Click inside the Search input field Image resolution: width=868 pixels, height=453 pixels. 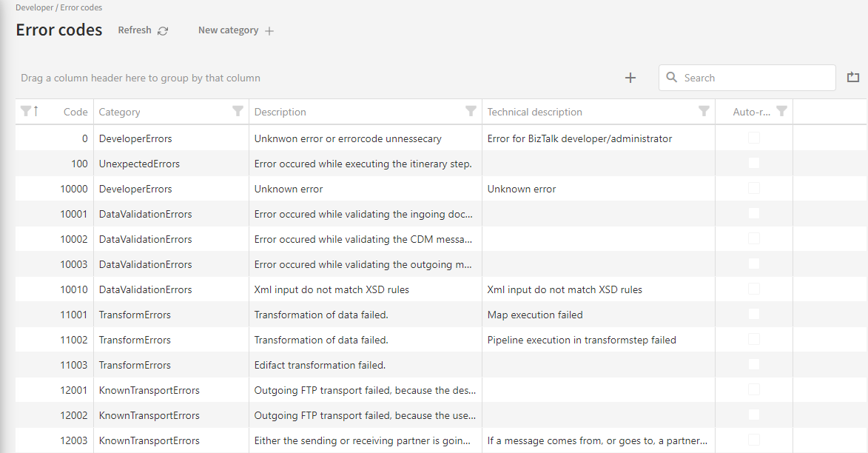tap(755, 78)
